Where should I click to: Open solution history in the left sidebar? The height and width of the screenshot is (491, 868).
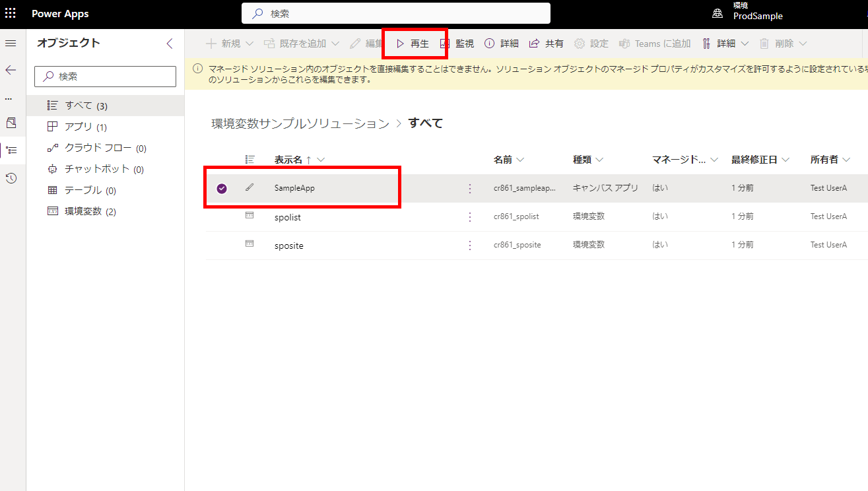coord(10,177)
